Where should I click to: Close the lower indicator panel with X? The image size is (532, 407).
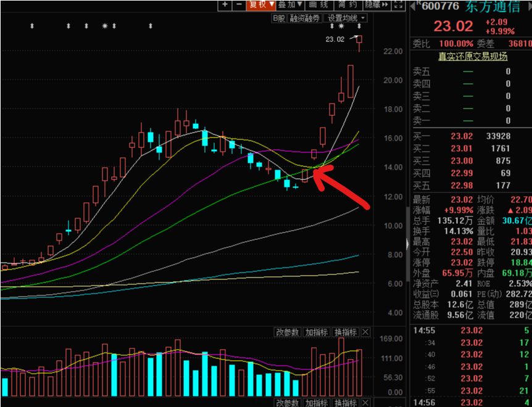coord(365,403)
